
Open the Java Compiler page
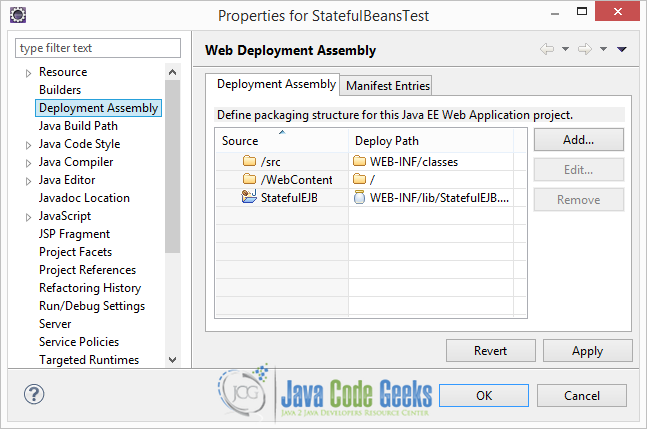tap(76, 162)
